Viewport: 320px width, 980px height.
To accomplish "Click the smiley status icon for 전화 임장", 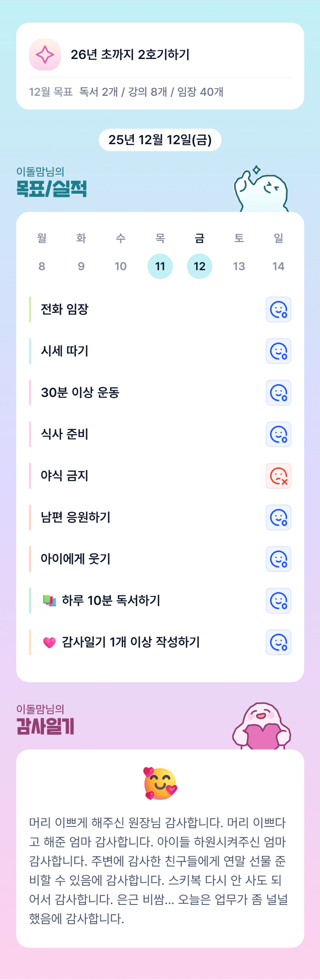I will tap(278, 310).
